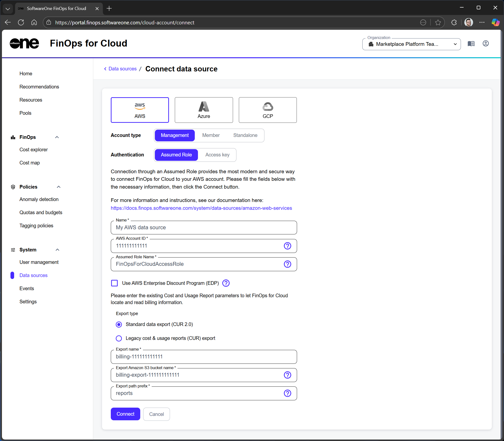Click into the Name input field
The width and height of the screenshot is (504, 441).
[203, 227]
